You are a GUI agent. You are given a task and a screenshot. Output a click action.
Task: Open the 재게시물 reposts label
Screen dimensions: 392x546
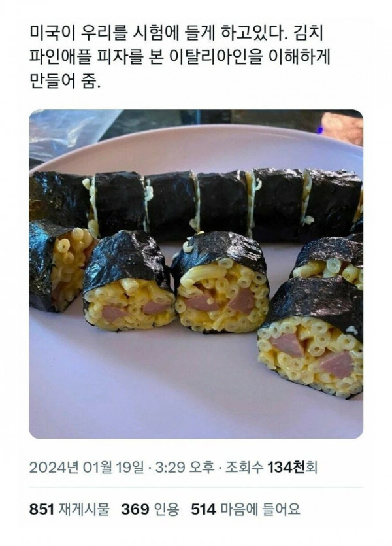tap(84, 509)
